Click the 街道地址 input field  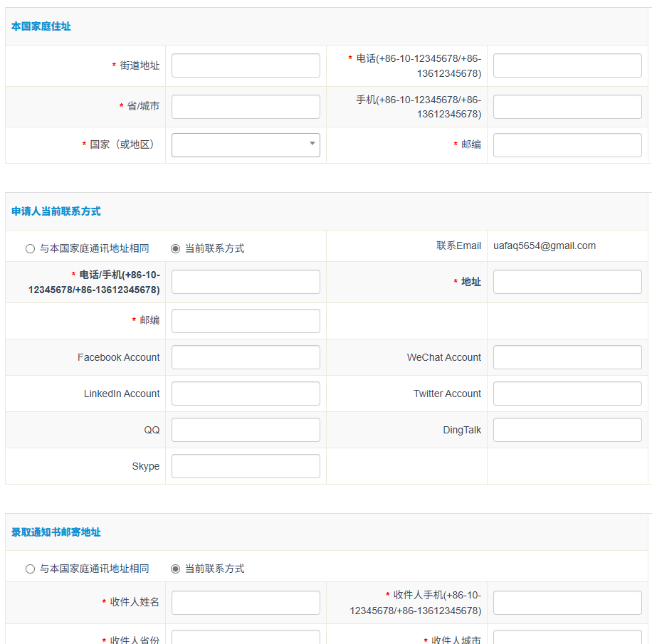point(246,65)
